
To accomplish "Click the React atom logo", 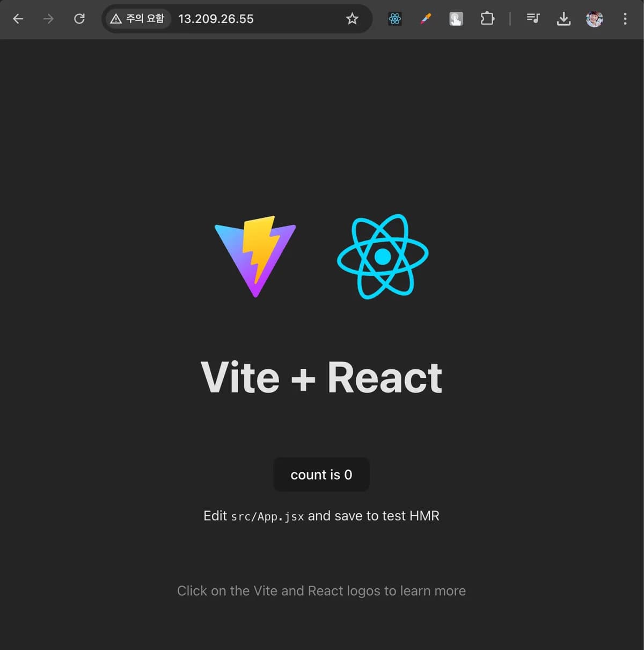I will pos(383,257).
